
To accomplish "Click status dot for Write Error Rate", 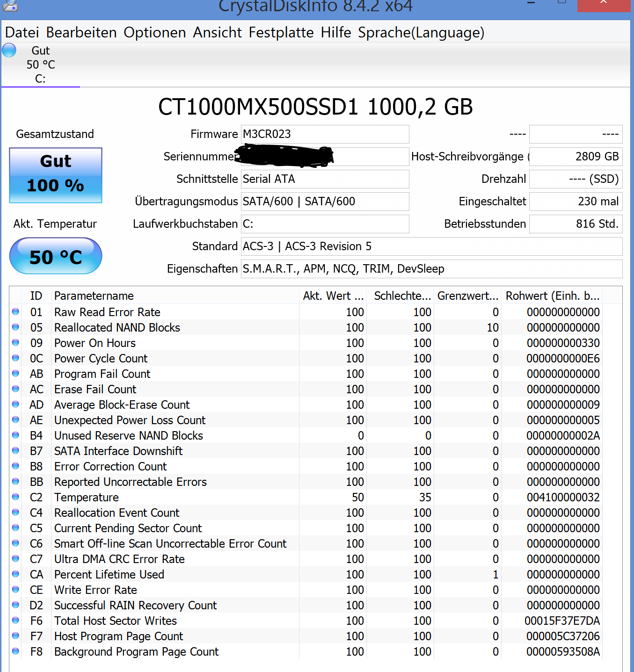I will [x=15, y=589].
